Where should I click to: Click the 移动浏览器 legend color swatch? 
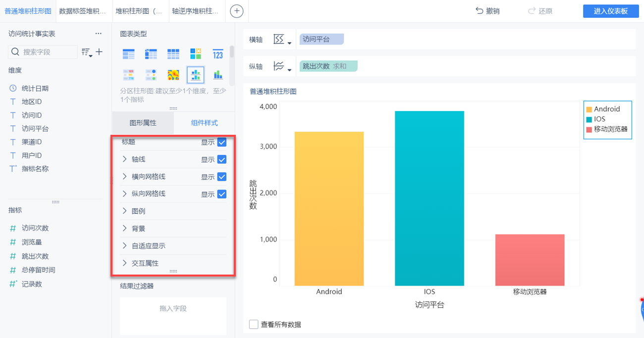(x=589, y=129)
